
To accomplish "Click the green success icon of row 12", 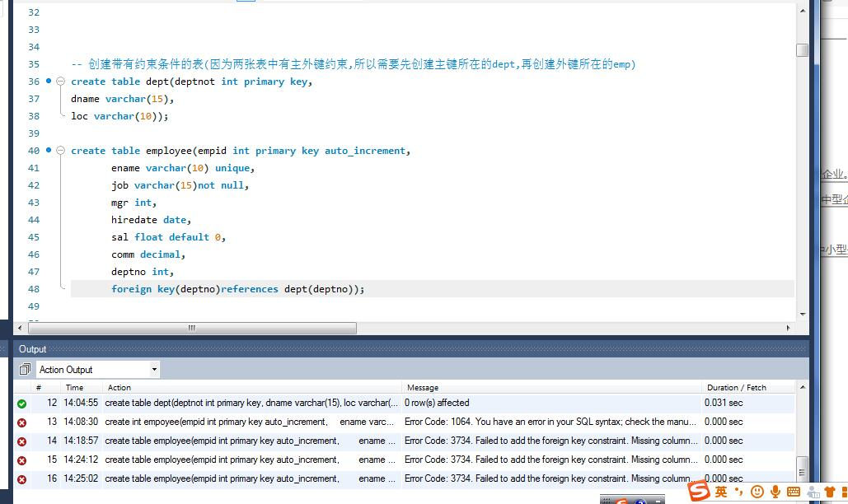I will point(21,404).
